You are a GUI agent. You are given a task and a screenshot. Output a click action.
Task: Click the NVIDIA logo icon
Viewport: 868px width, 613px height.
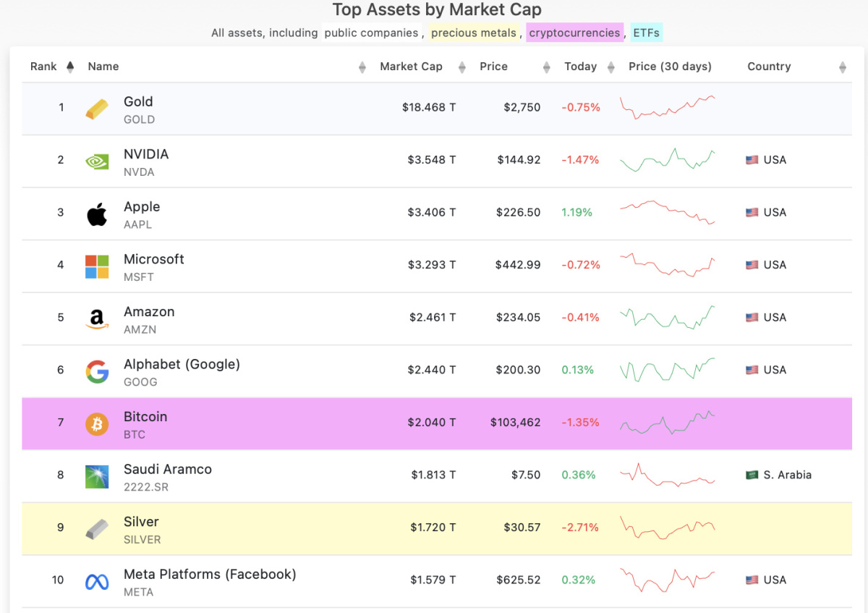click(x=97, y=161)
